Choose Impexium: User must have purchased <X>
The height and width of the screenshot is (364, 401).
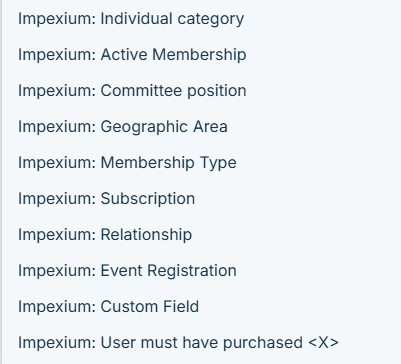click(x=201, y=343)
